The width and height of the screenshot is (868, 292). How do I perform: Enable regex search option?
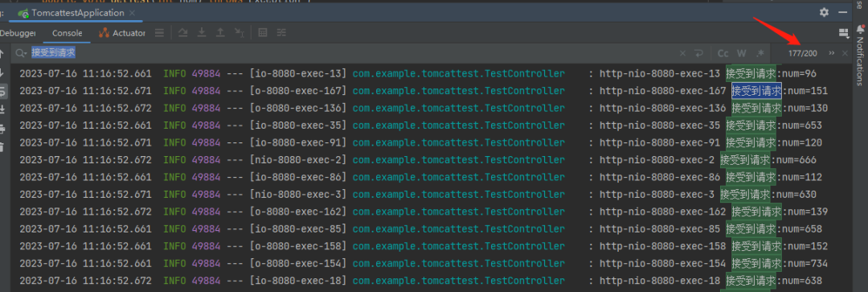pyautogui.click(x=760, y=53)
